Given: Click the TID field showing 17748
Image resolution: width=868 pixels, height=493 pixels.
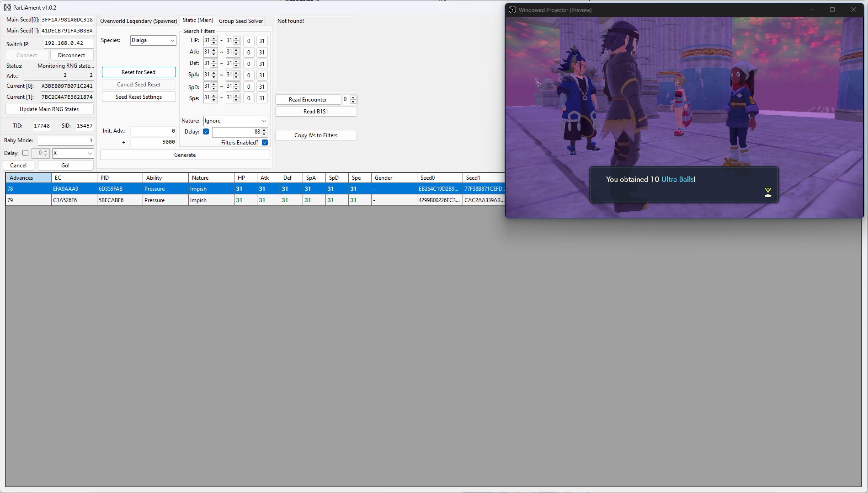Looking at the screenshot, I should click(x=42, y=126).
